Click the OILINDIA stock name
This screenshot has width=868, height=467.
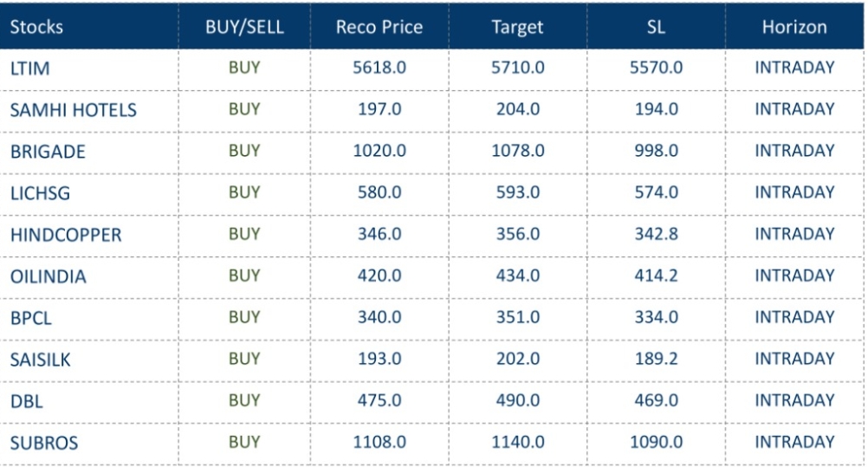tap(49, 276)
